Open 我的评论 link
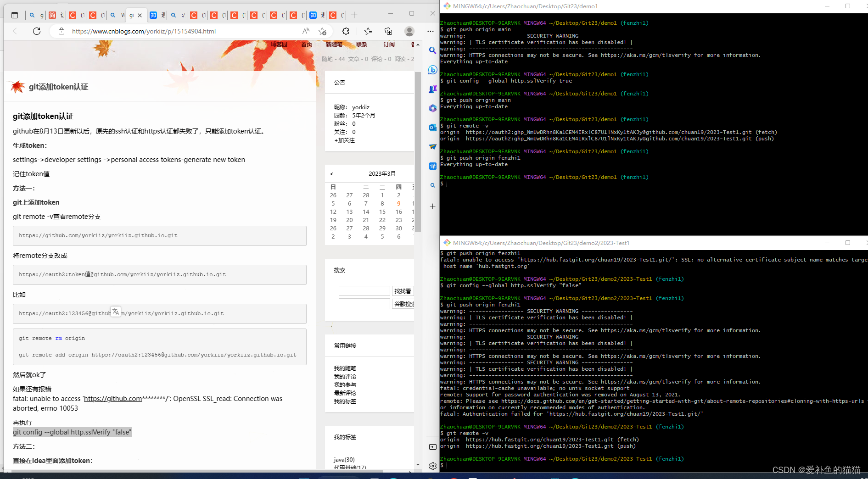Screen dimensions: 868x479 point(345,377)
